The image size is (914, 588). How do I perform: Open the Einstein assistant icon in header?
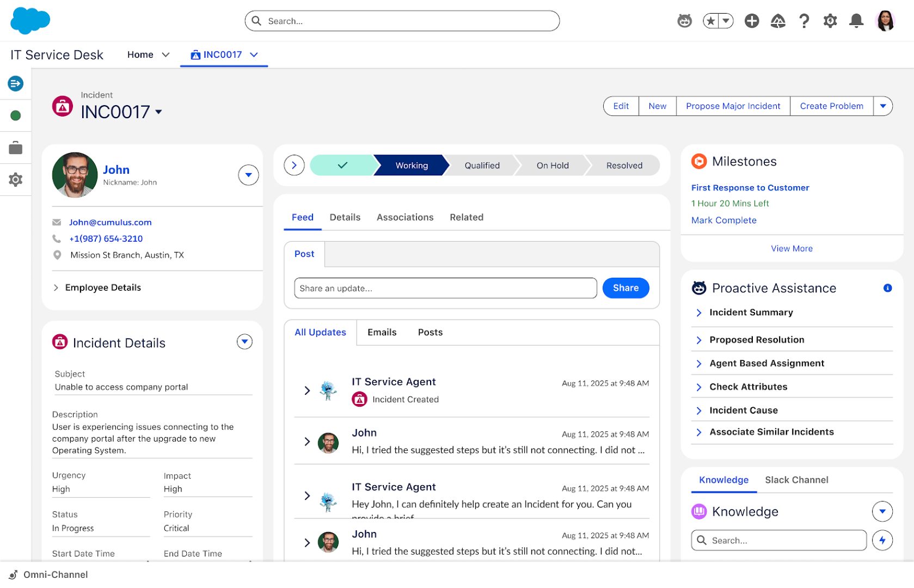pos(684,21)
